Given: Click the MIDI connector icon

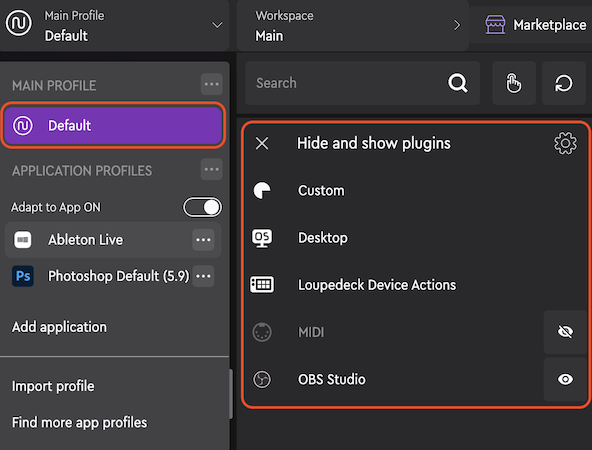Looking at the screenshot, I should (262, 332).
